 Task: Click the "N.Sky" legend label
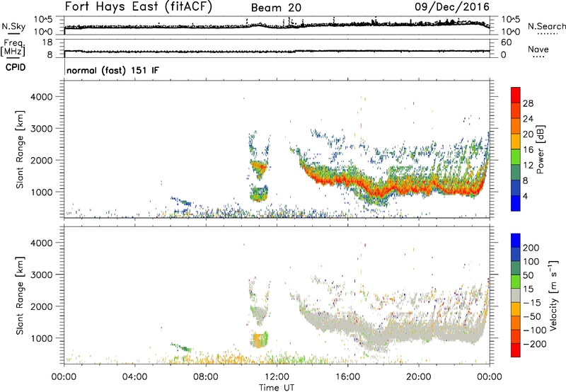coord(13,26)
